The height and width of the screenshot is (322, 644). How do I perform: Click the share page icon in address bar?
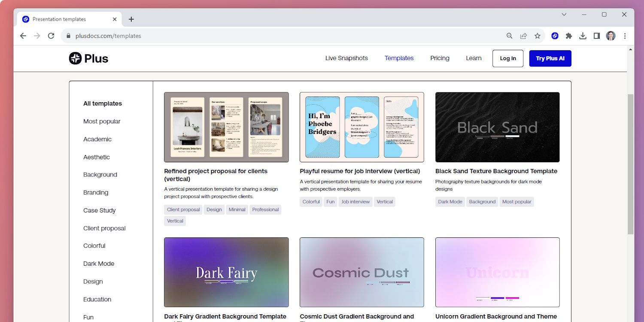523,36
